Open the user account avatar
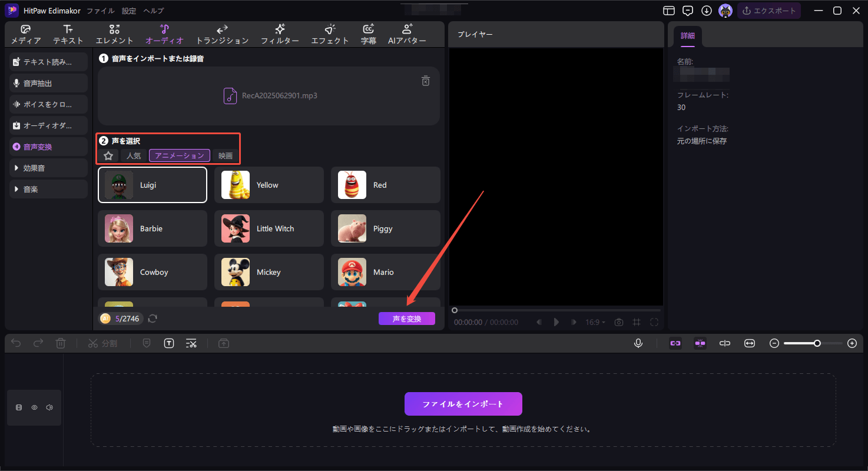Screen dimensions: 868x471 coord(725,11)
